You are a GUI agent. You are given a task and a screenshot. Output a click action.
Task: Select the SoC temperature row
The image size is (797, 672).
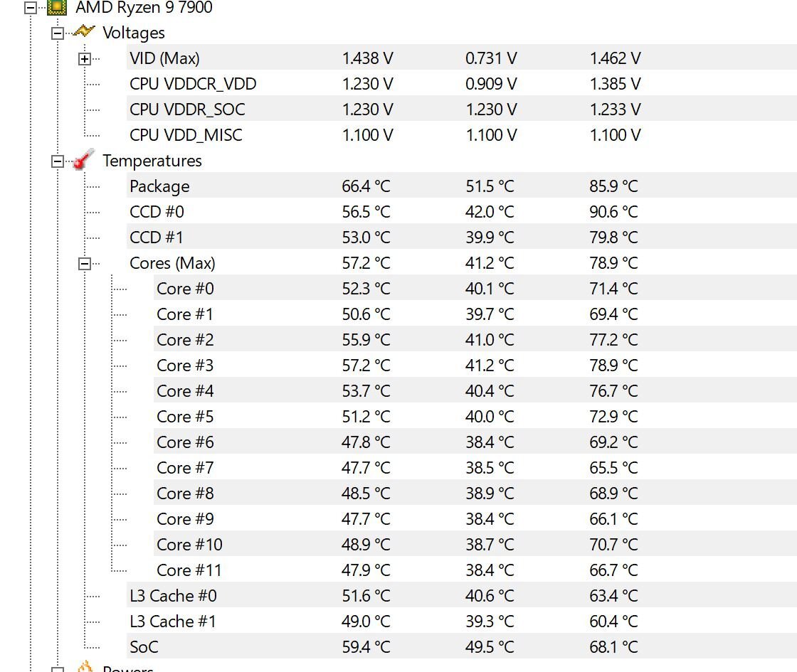click(462, 646)
